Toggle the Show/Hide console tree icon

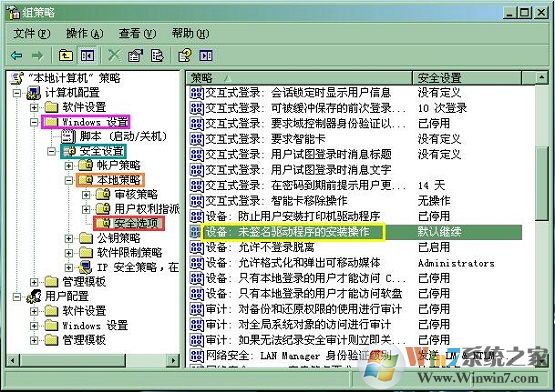click(87, 56)
